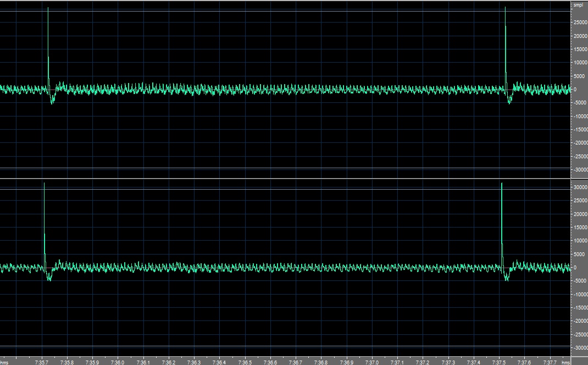
Task: Click -25000 on upper channel amplitude scale
Action: coord(580,157)
